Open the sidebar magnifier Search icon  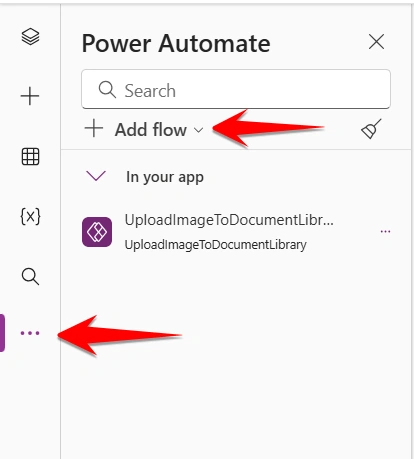coord(30,276)
